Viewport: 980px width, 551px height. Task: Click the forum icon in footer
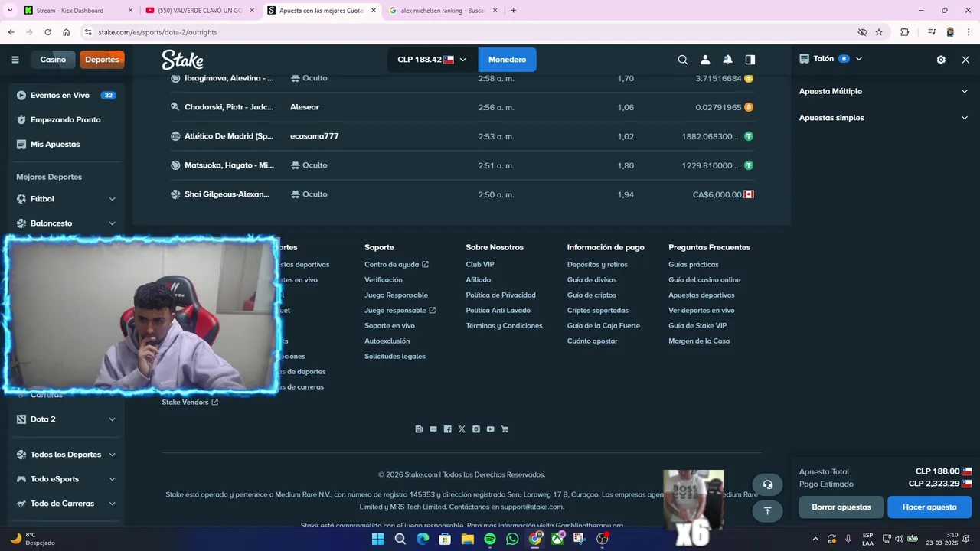click(433, 429)
